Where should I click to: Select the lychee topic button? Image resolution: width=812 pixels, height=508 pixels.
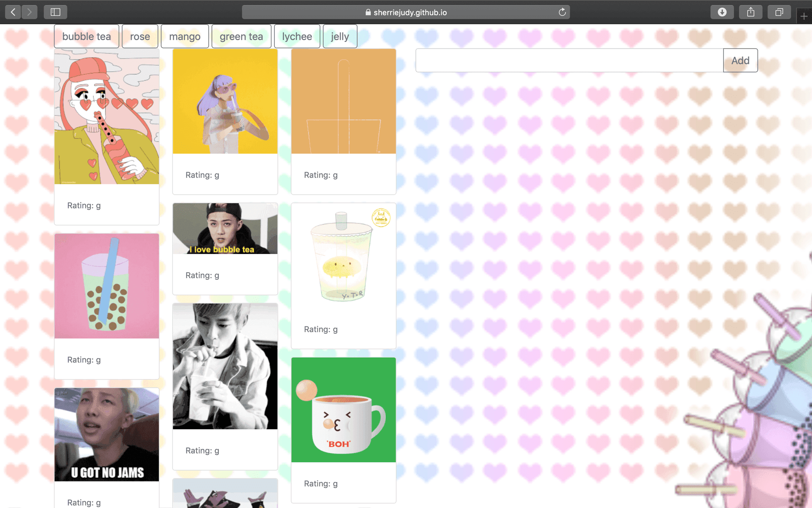[x=297, y=36]
